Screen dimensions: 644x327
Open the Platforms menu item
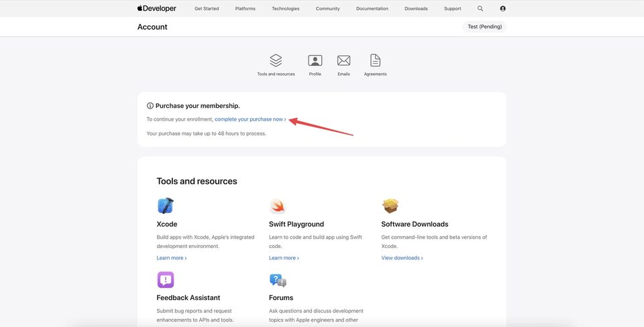[246, 9]
